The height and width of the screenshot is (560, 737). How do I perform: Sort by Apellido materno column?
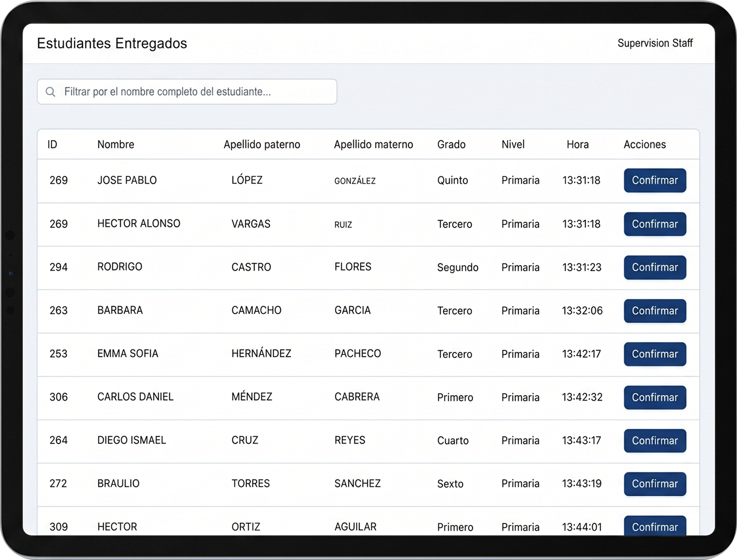click(x=373, y=144)
